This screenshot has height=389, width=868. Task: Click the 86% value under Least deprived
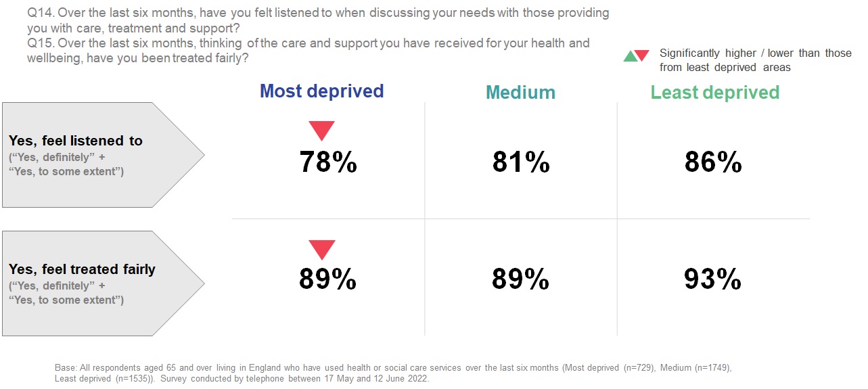[x=713, y=162]
